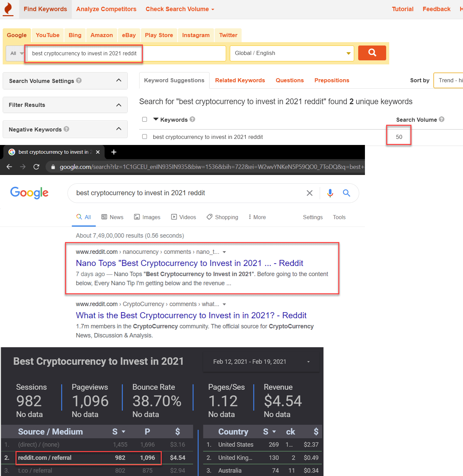The height and width of the screenshot is (476, 463).
Task: Start Google voice search microphone
Action: pyautogui.click(x=330, y=193)
